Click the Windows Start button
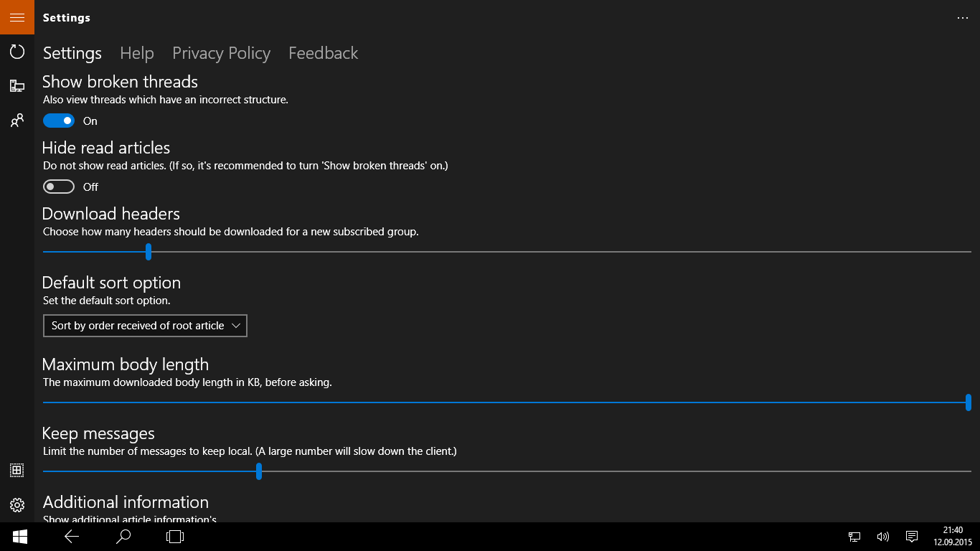This screenshot has height=551, width=980. tap(19, 537)
